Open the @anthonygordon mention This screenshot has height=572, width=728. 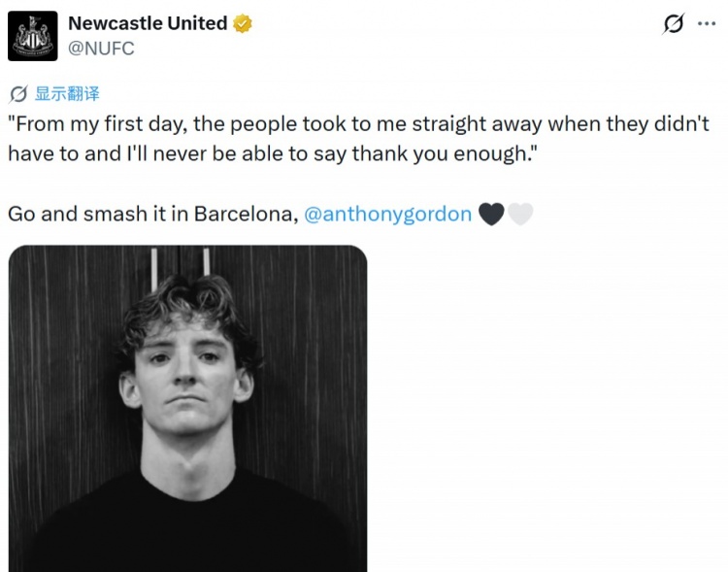(x=387, y=215)
